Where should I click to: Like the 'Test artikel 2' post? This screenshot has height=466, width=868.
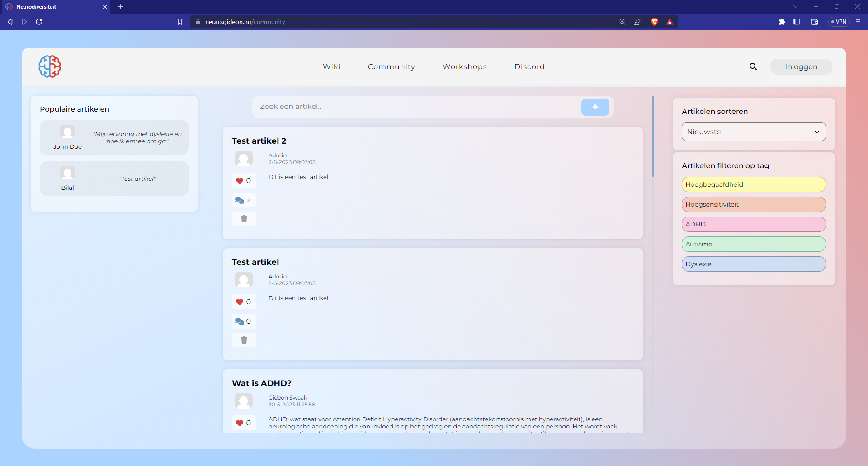pos(240,181)
